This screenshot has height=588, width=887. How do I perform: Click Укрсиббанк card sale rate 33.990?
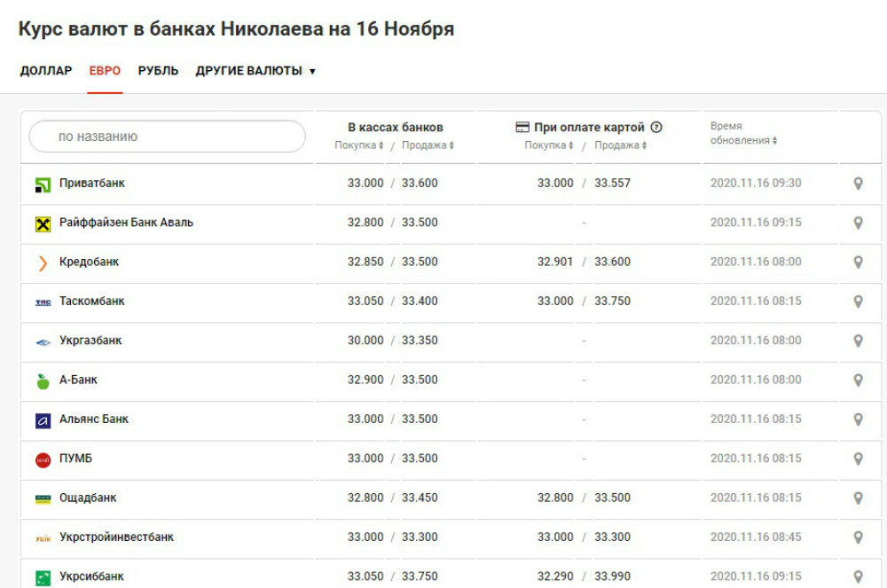(x=612, y=576)
